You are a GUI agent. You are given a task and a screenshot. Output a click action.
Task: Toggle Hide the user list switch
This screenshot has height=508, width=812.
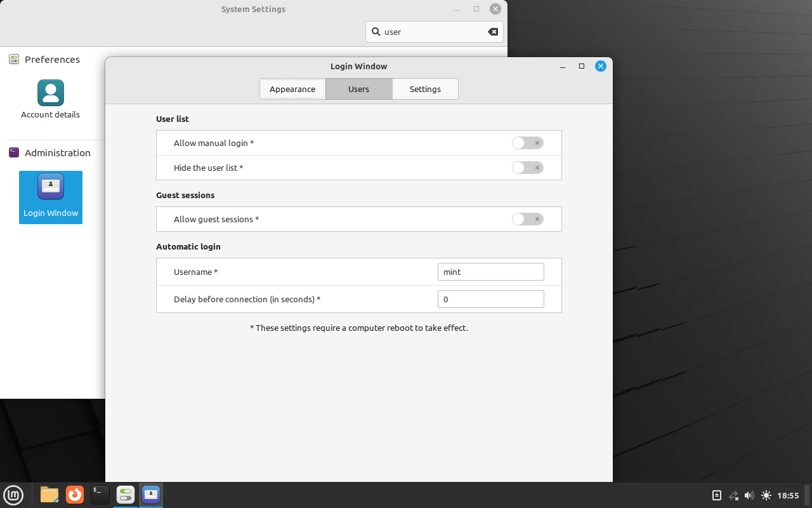tap(527, 168)
